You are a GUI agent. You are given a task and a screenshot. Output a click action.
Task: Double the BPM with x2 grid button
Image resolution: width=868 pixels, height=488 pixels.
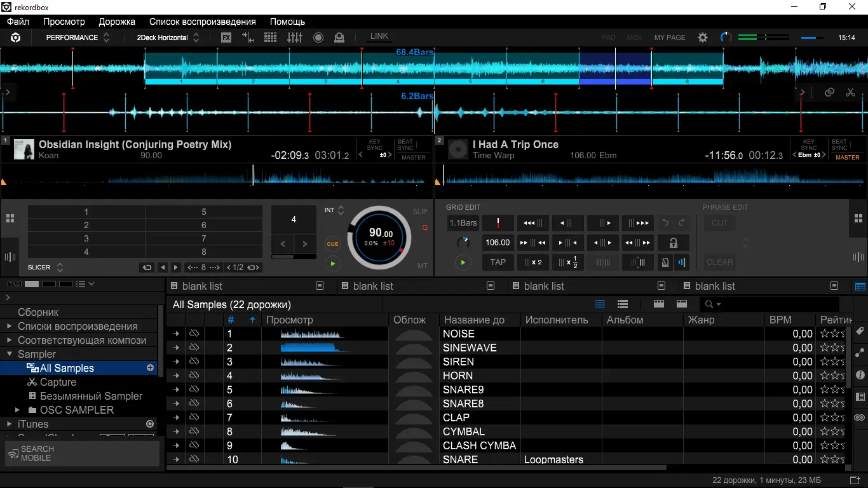(532, 262)
